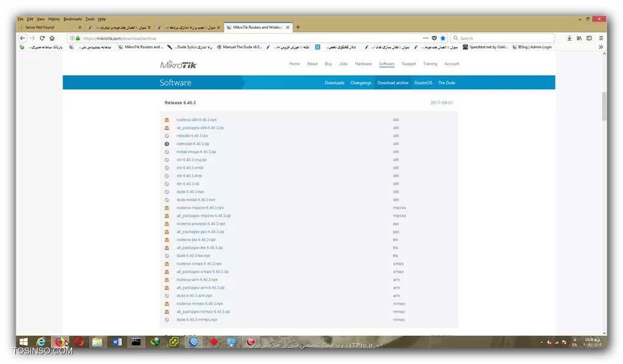Close the Server Not Found tab
The image size is (623, 364).
click(80, 27)
